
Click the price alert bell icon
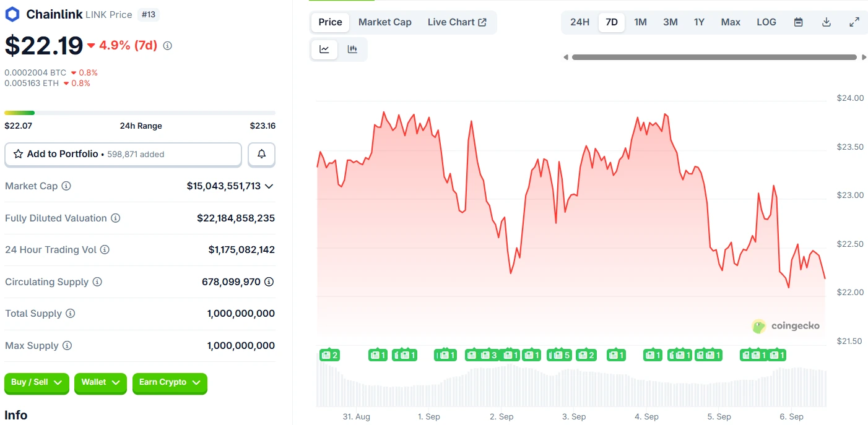point(261,154)
